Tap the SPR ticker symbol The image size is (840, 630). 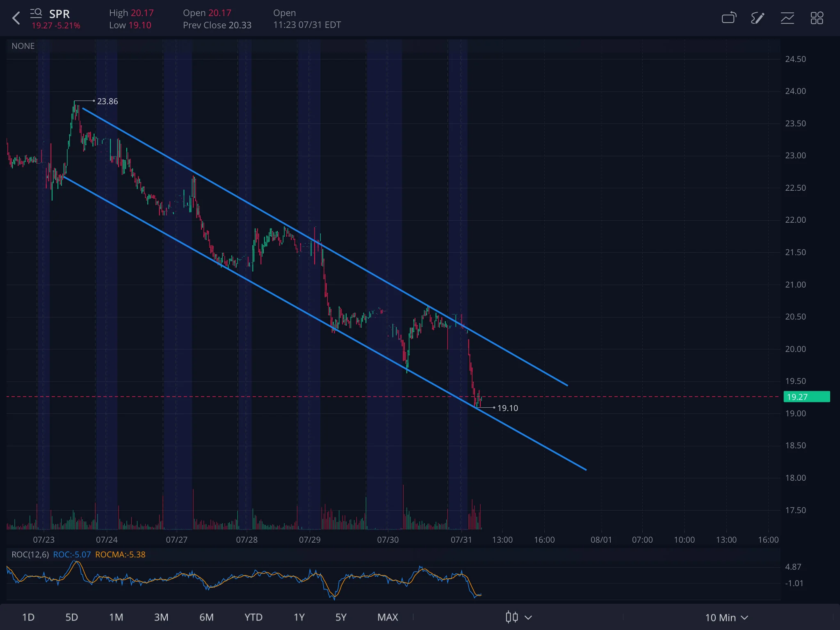59,14
